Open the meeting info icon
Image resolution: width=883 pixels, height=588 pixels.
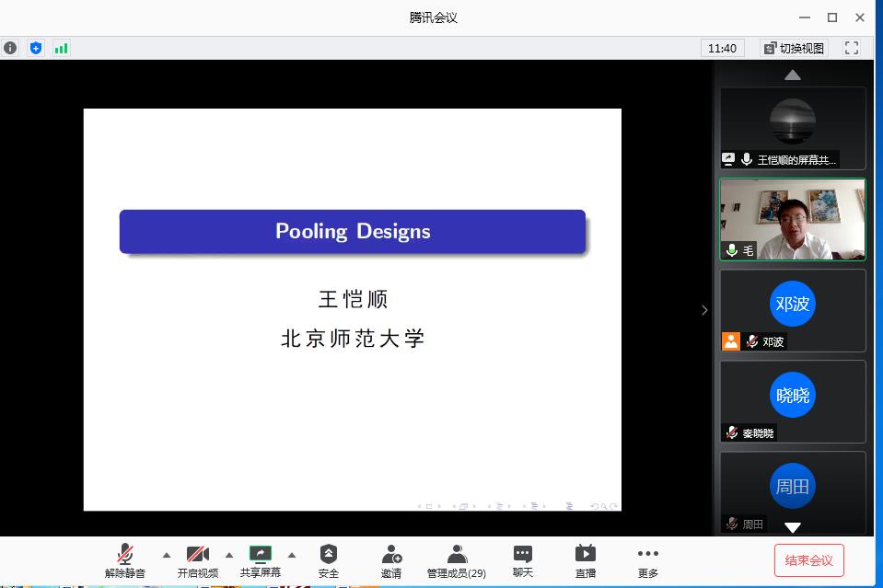10,48
